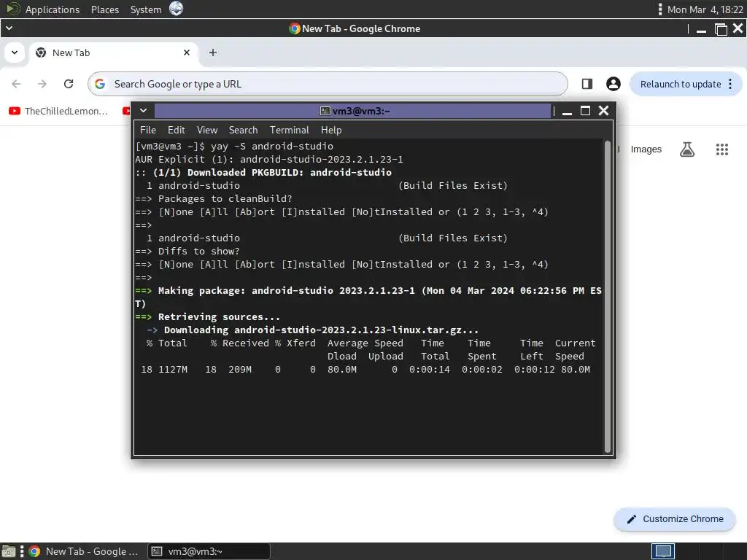Screen dimensions: 747x560
Task: Maximize the vm3@vm3 terminal window
Action: click(x=586, y=111)
